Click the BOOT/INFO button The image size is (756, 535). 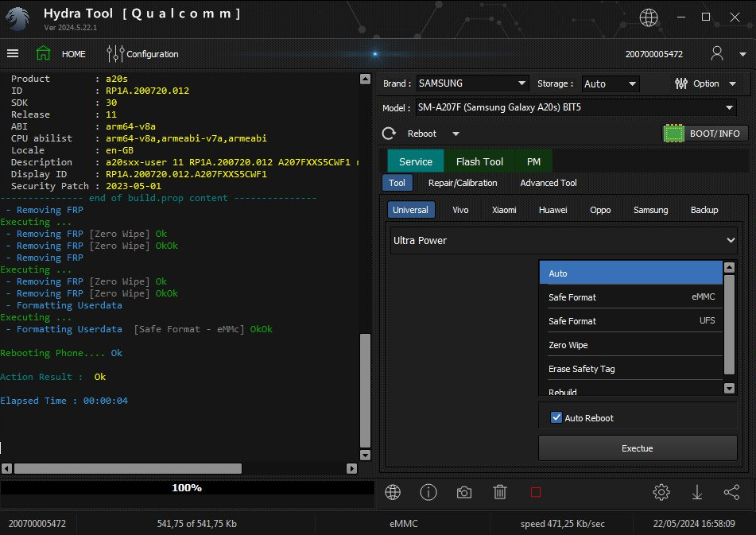[x=705, y=134]
